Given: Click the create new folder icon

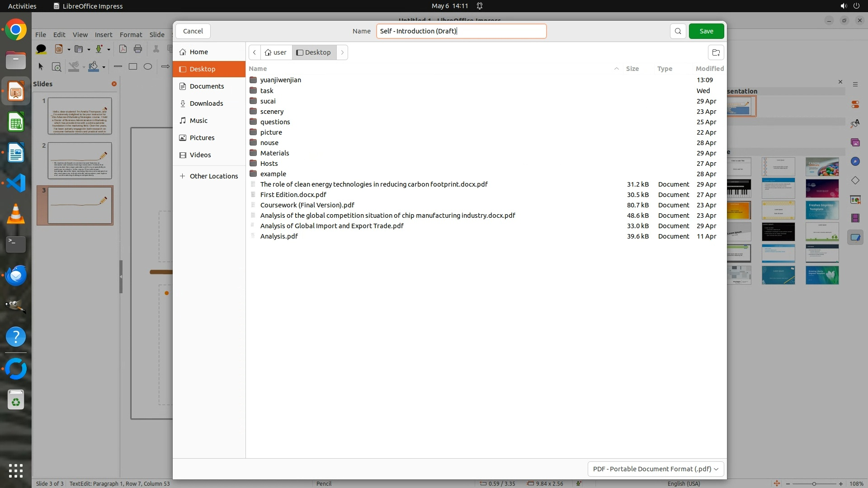Looking at the screenshot, I should 716,52.
